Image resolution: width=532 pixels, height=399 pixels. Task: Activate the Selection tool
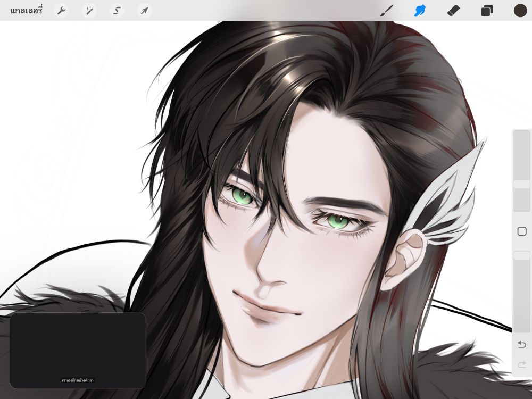coord(117,11)
